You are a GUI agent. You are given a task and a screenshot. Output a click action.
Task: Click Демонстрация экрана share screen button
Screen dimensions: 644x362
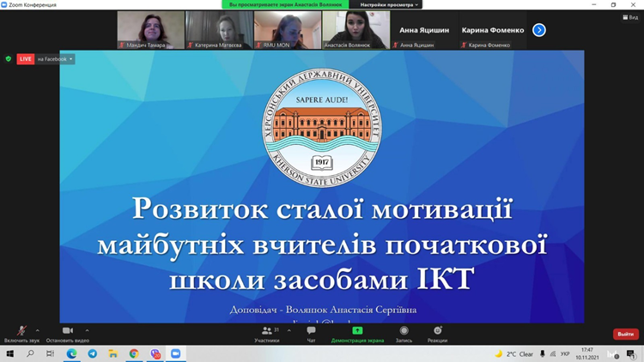click(357, 334)
